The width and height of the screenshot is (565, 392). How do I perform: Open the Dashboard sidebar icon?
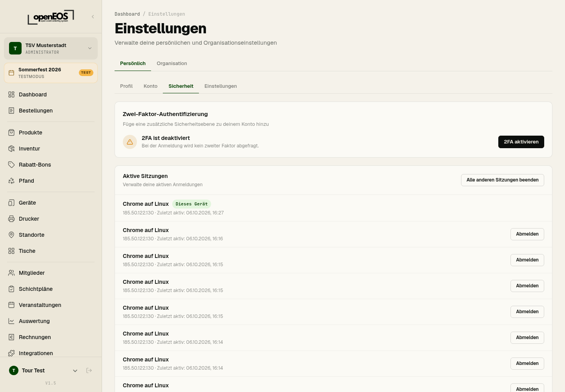tap(11, 94)
